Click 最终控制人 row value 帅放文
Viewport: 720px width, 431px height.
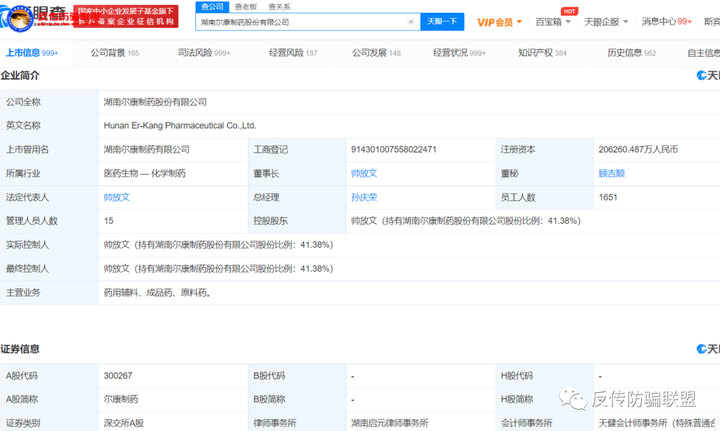click(218, 269)
